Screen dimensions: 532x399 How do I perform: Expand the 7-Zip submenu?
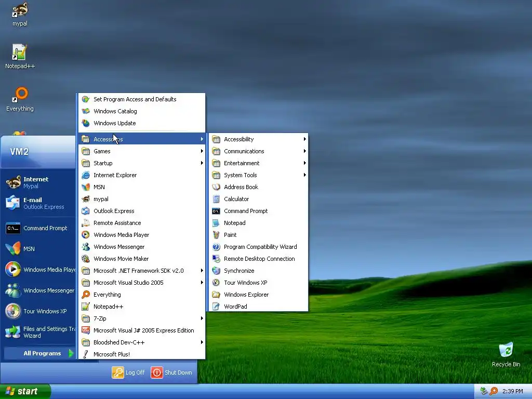point(142,318)
